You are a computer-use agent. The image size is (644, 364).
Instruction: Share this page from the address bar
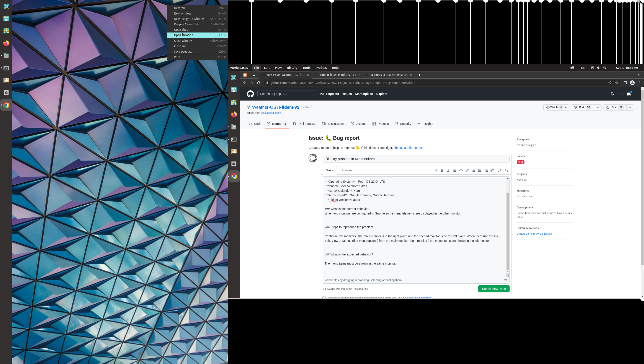[610, 83]
